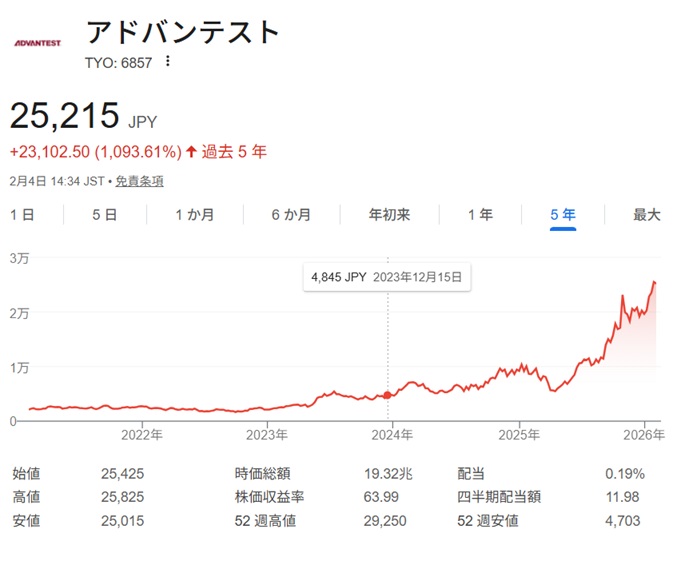Click the chart line's latest peak
The image size is (677, 561).
pyautogui.click(x=654, y=283)
